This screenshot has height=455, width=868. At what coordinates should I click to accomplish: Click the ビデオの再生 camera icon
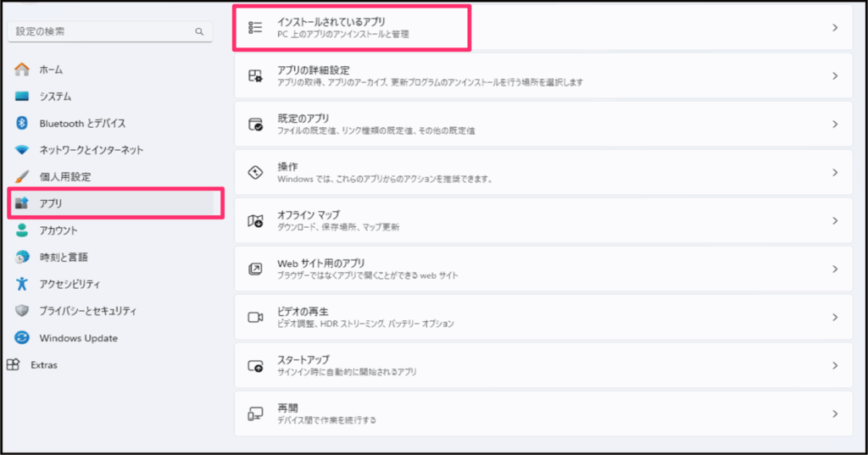255,317
